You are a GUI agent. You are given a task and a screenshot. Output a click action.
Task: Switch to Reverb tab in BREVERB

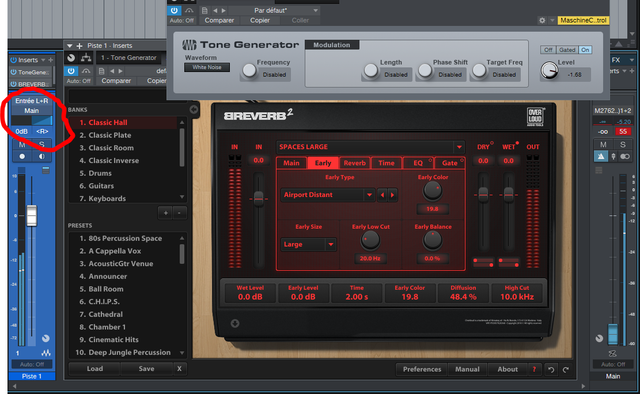tap(354, 163)
